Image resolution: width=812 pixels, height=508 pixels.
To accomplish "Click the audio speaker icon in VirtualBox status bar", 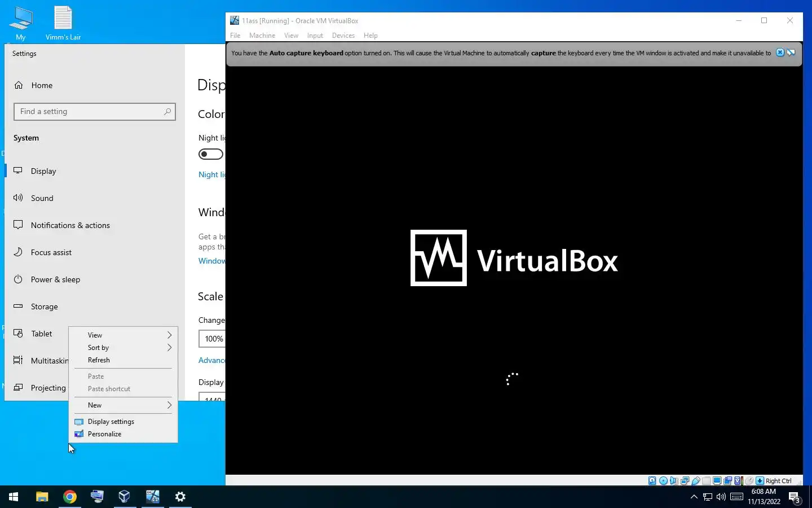I will click(x=674, y=481).
